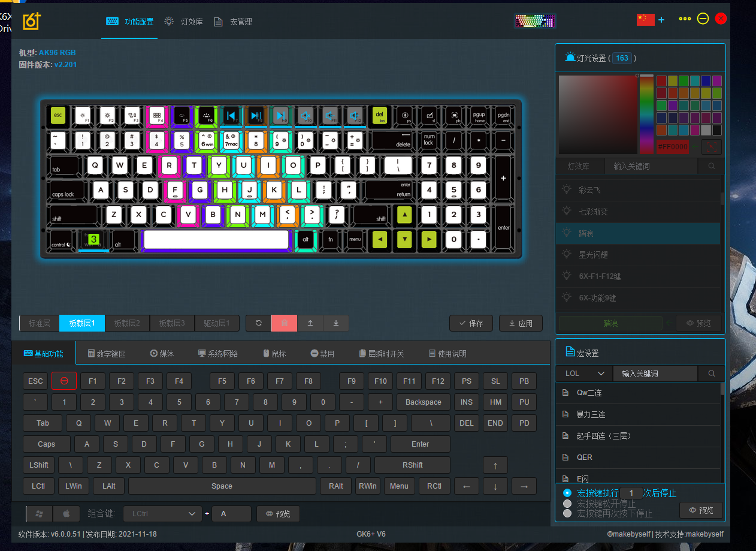This screenshot has width=756, height=551.
Task: Select 'stop on macro key release' radio option
Action: (x=567, y=504)
